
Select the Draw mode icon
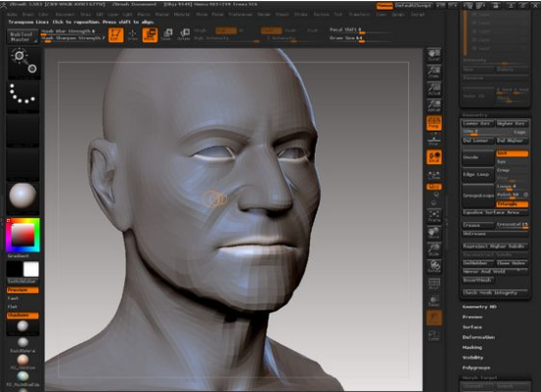point(133,35)
